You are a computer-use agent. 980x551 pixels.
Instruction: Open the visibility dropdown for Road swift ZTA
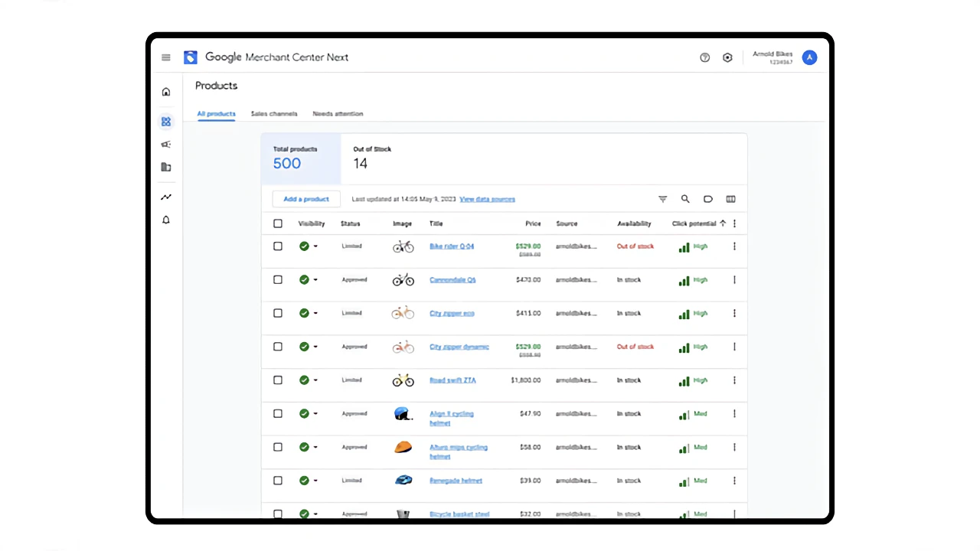click(x=315, y=380)
